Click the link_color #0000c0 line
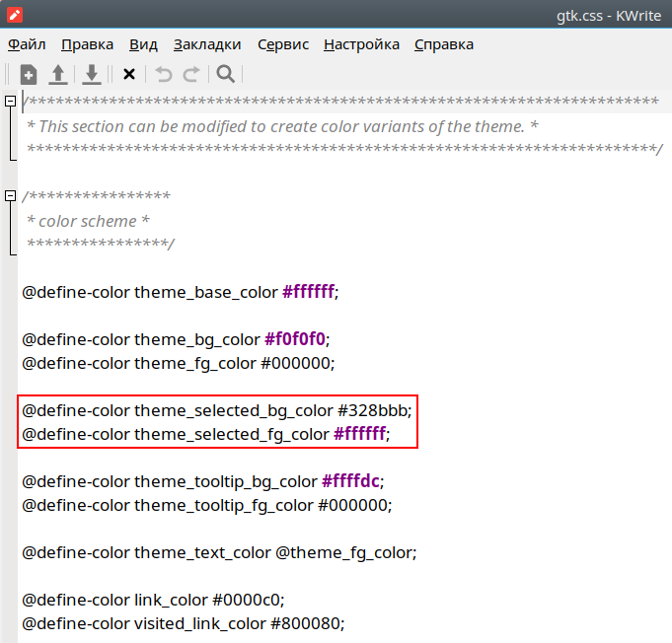672x643 pixels. tap(153, 600)
